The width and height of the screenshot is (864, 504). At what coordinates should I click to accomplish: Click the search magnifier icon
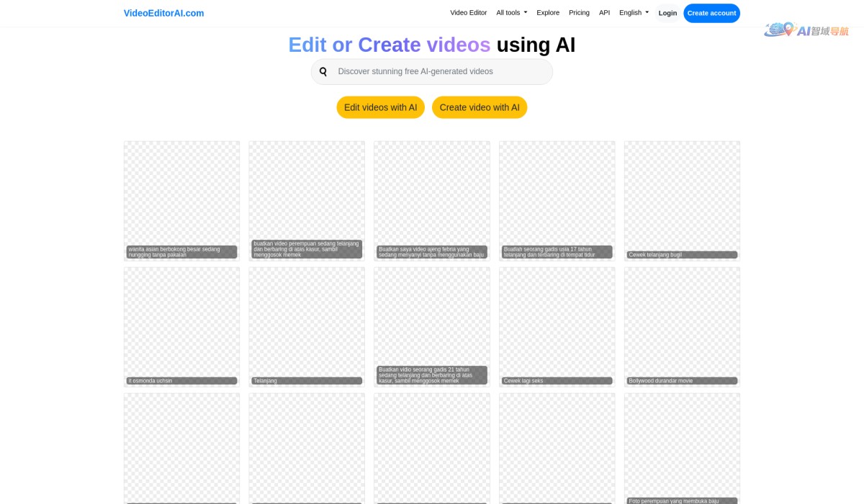tap(323, 71)
